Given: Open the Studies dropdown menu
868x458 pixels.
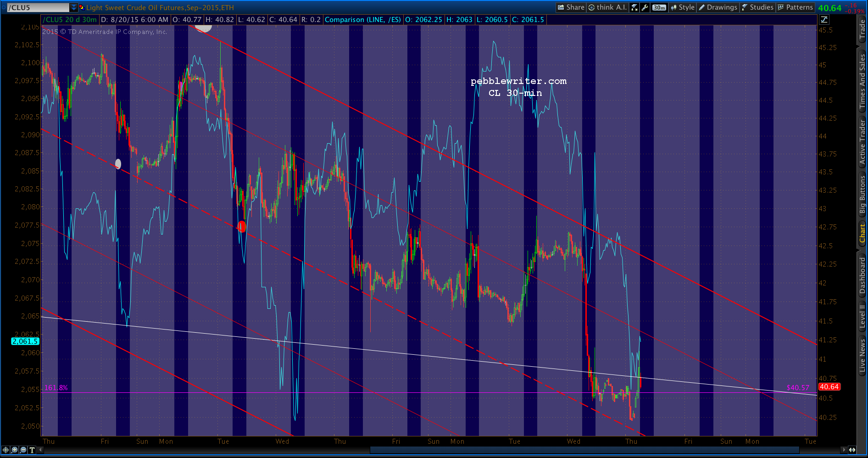Looking at the screenshot, I should click(x=757, y=7).
